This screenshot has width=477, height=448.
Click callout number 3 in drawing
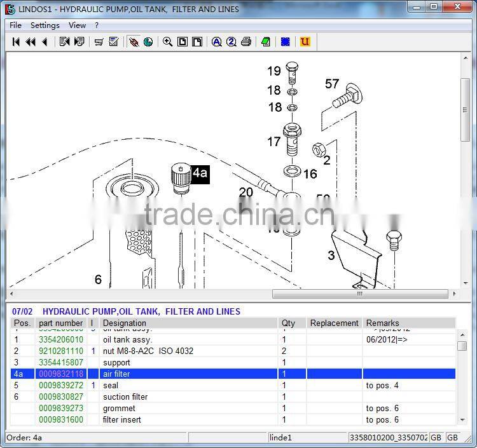(331, 255)
